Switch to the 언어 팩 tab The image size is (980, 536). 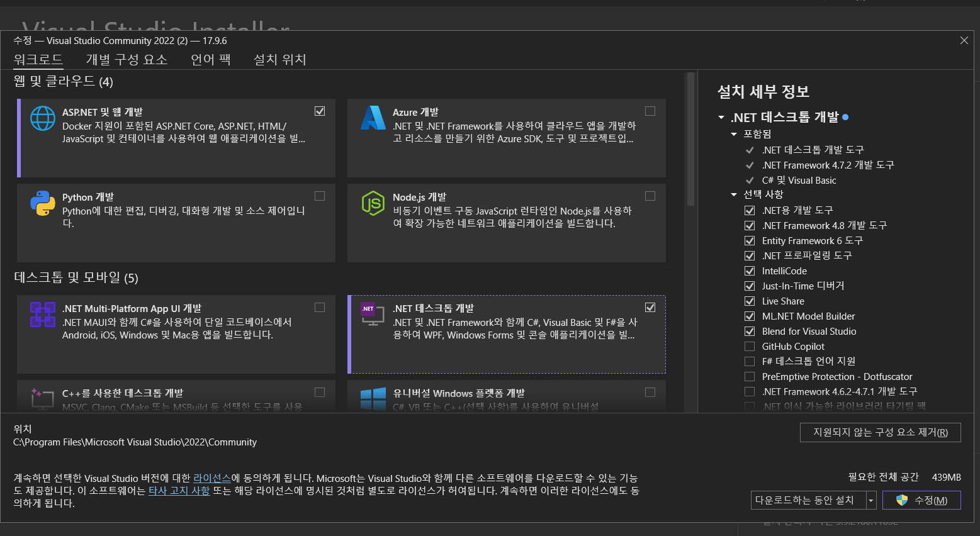pos(211,60)
